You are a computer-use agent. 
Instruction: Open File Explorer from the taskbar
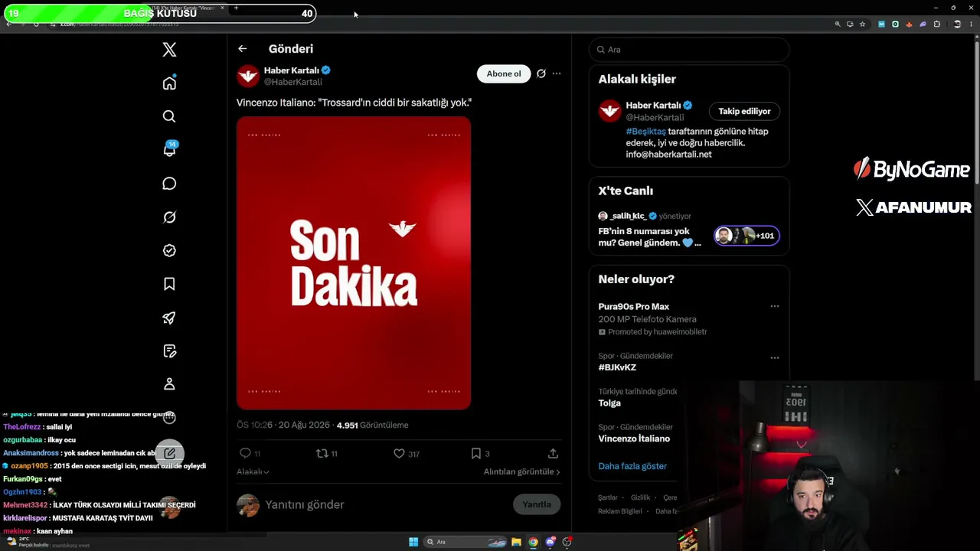click(516, 542)
